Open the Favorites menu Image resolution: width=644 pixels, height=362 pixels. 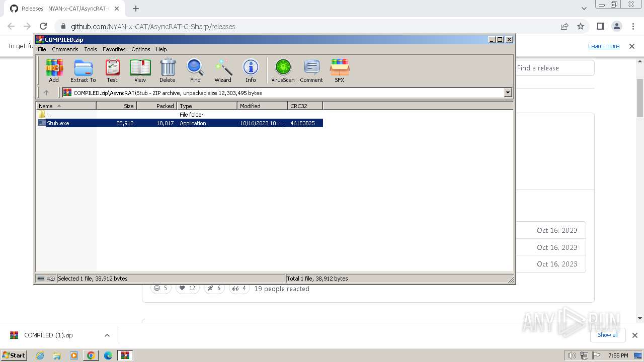(114, 49)
